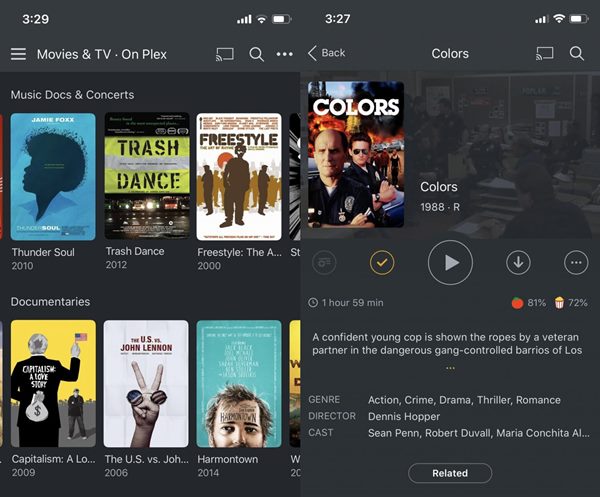Go back from the Colors detail page
The width and height of the screenshot is (600, 497).
coord(326,53)
